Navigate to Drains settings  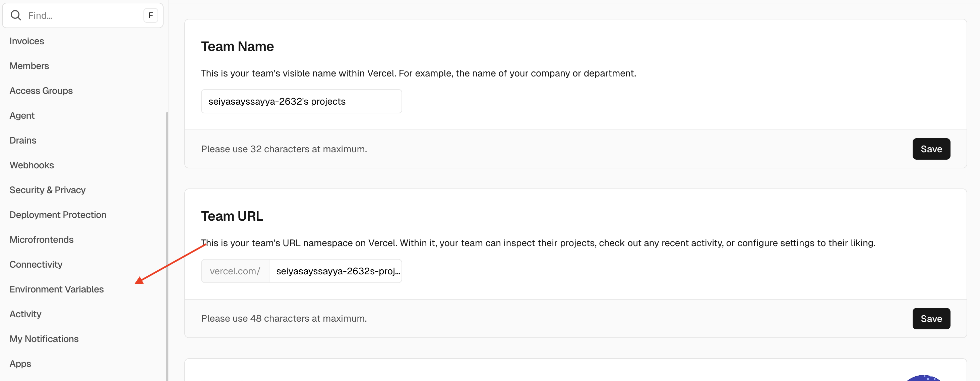23,140
